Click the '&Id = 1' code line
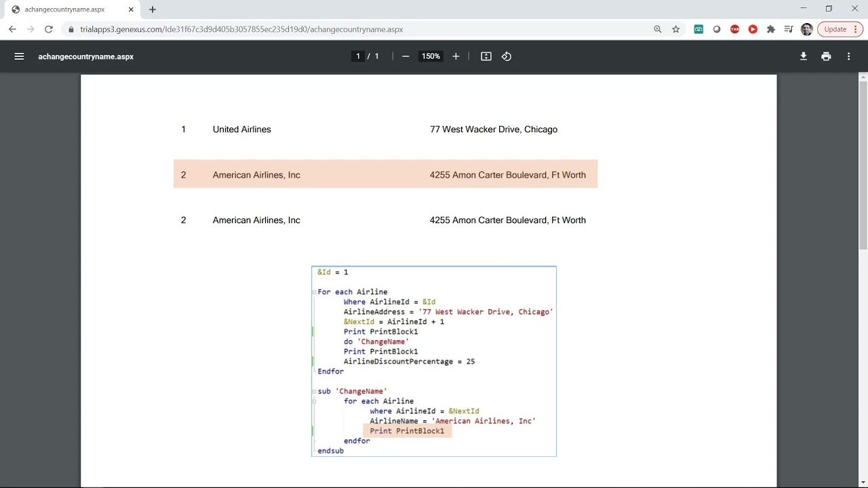 pos(333,272)
